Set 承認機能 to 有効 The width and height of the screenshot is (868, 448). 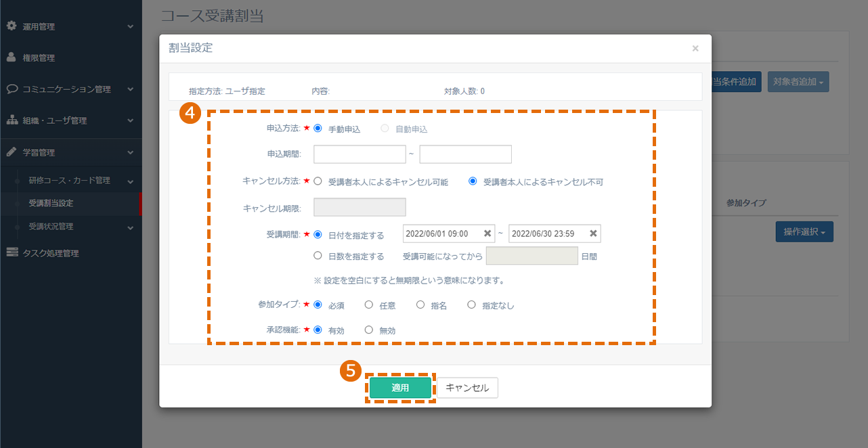click(x=318, y=330)
